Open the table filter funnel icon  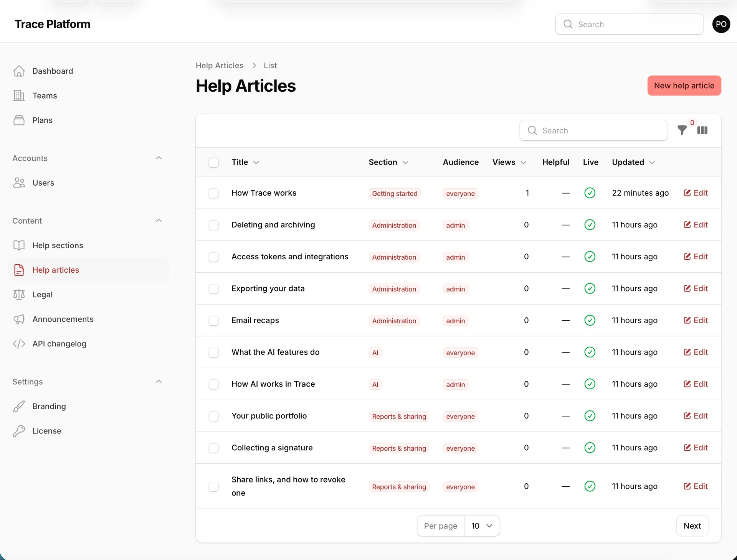click(682, 130)
